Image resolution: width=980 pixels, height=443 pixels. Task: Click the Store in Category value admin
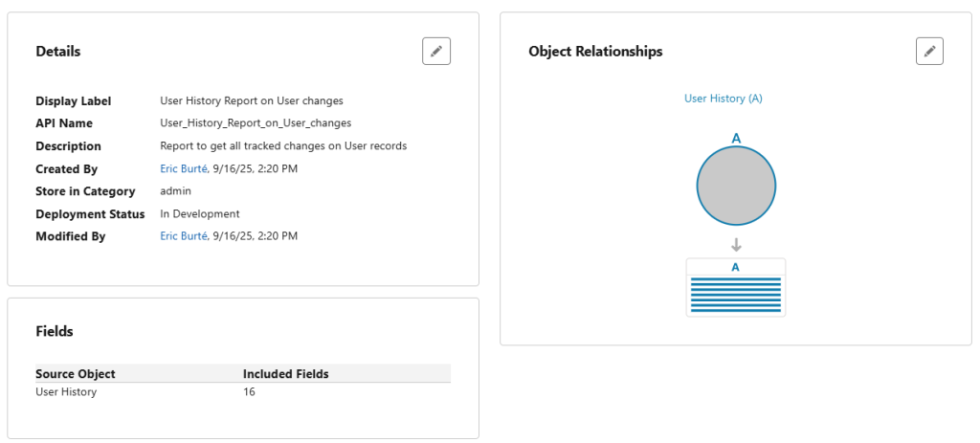(176, 191)
